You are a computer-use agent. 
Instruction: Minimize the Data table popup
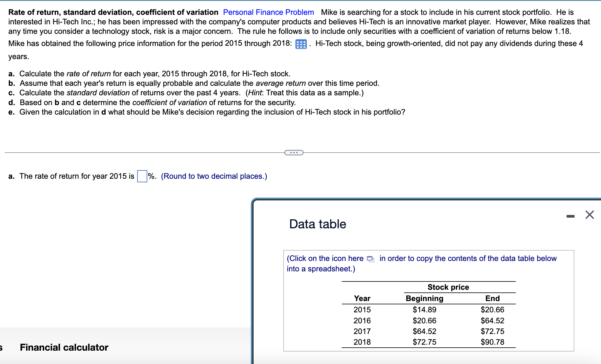tap(570, 216)
